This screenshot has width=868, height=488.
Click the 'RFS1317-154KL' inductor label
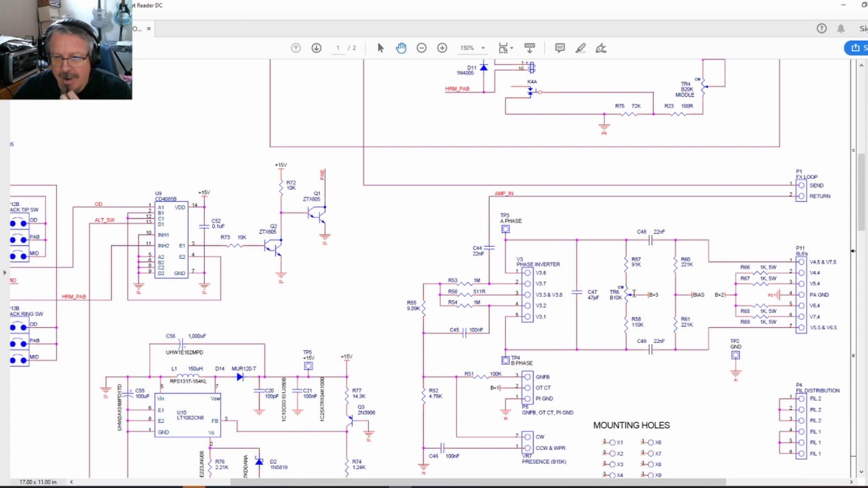pyautogui.click(x=188, y=381)
